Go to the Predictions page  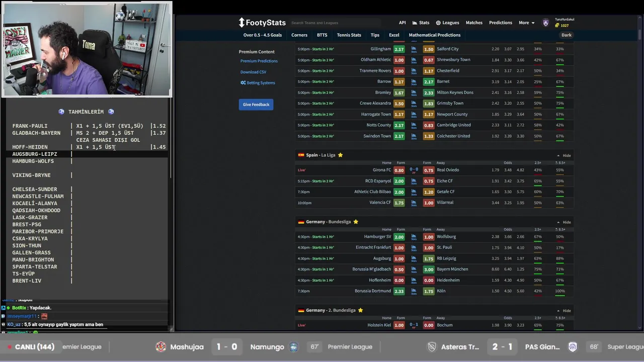pyautogui.click(x=501, y=23)
